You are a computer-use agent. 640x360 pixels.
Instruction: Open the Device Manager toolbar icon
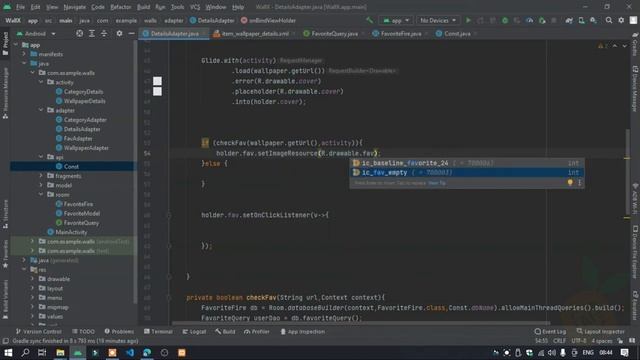(581, 20)
